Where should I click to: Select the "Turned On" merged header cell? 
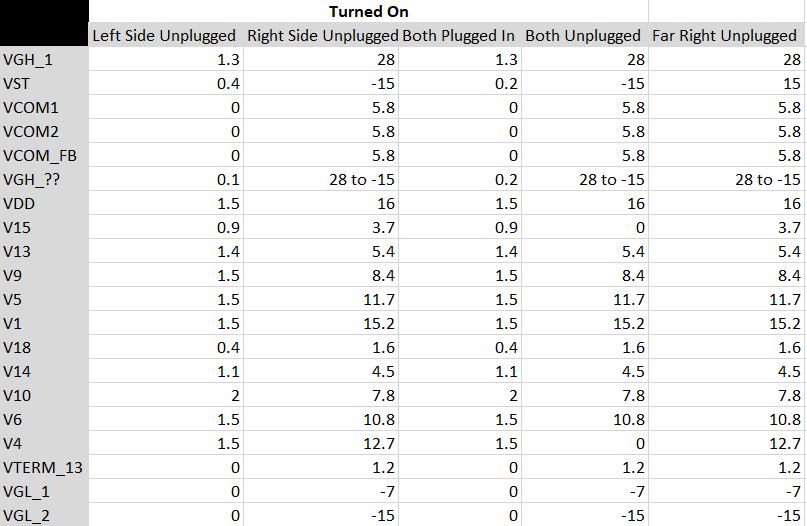point(369,11)
